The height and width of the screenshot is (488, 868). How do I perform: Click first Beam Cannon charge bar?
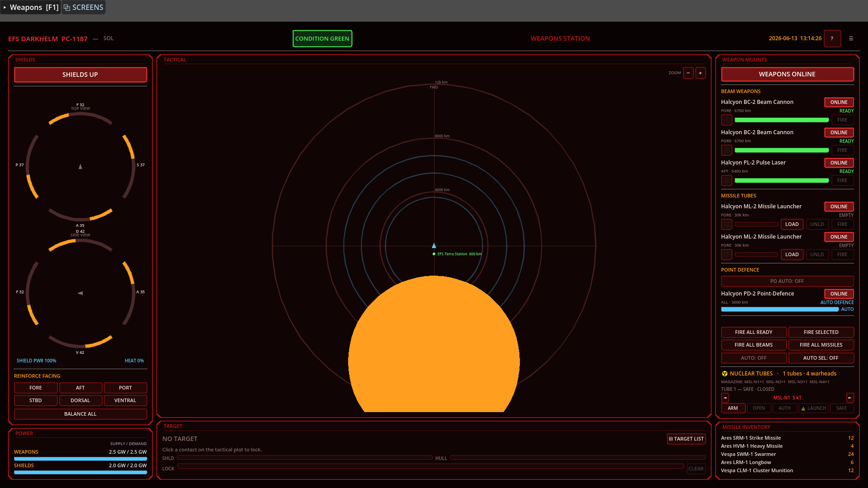(x=781, y=120)
